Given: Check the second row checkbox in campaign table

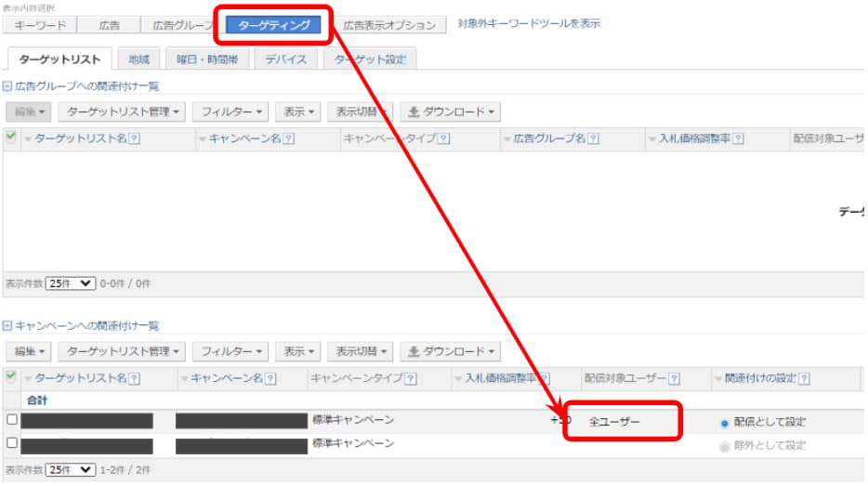Looking at the screenshot, I should 11,443.
